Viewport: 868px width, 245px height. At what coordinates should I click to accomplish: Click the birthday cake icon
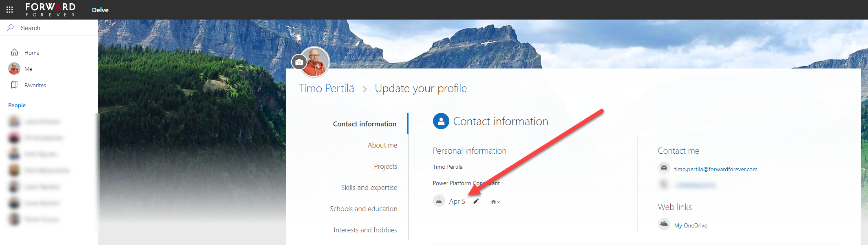pos(439,201)
